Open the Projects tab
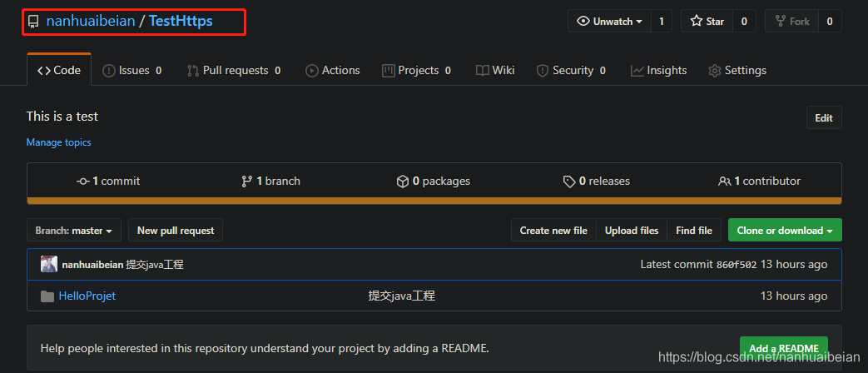The image size is (868, 373). tap(416, 70)
